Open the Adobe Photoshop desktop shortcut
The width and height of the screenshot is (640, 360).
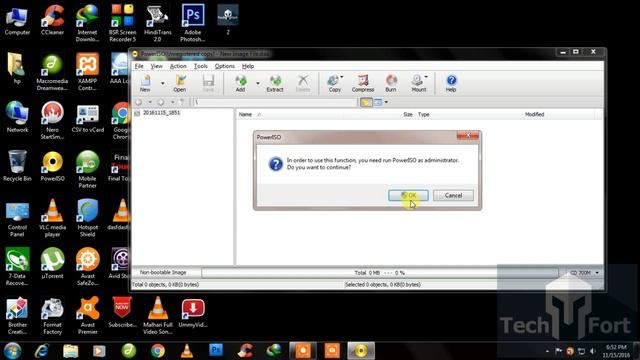tap(193, 23)
